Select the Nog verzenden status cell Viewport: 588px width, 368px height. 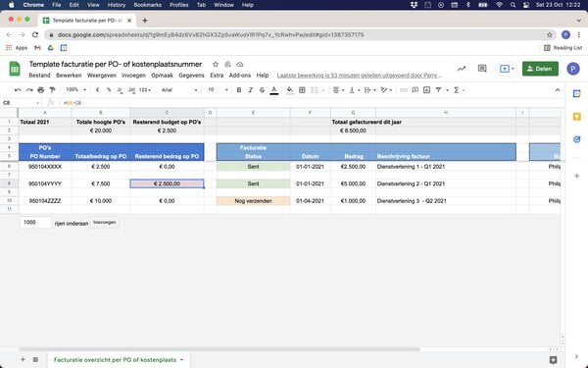(253, 201)
